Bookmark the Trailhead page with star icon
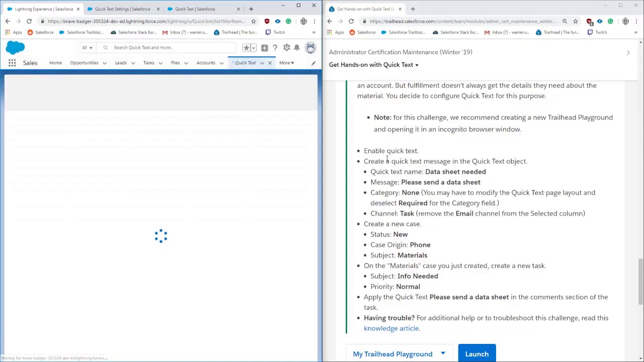This screenshot has width=644, height=362. (576, 21)
